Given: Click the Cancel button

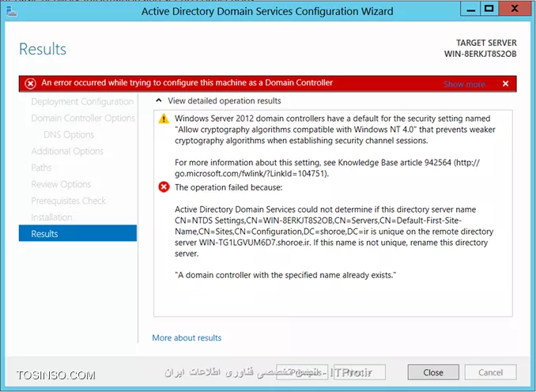Looking at the screenshot, I should click(490, 372).
